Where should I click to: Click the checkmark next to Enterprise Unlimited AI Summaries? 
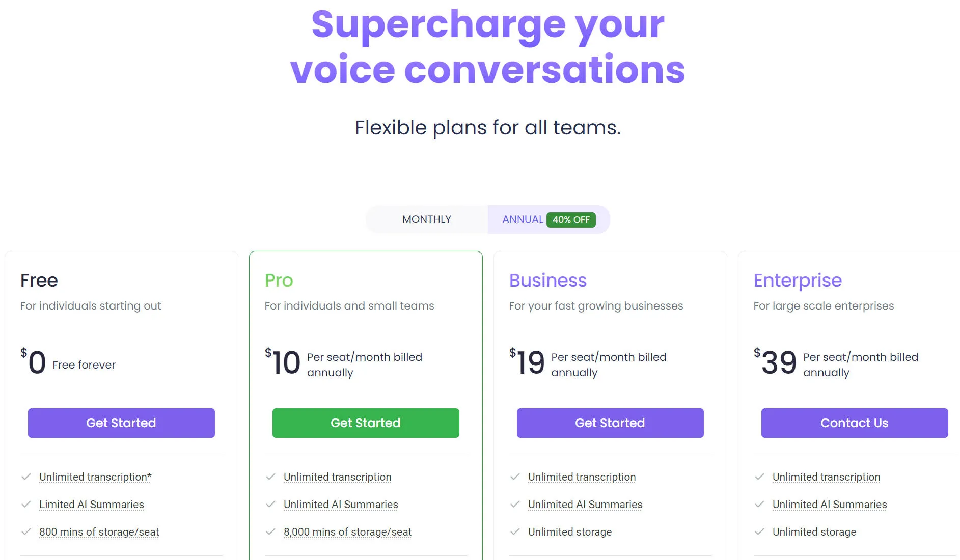[759, 504]
